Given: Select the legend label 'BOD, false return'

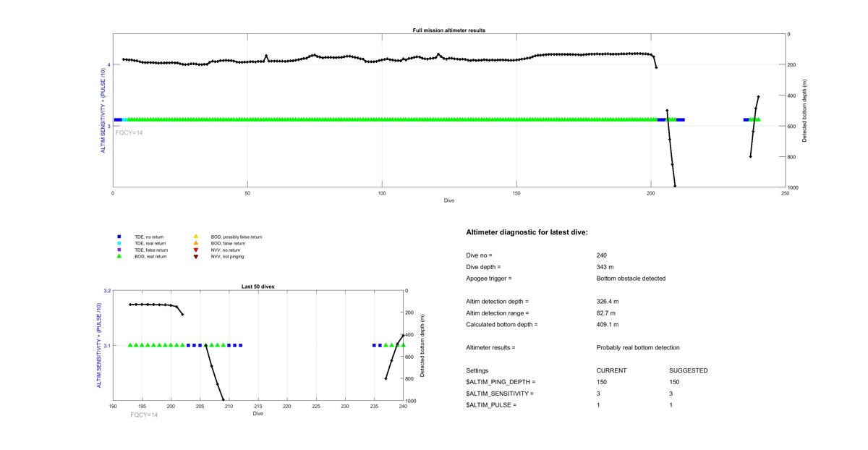Looking at the screenshot, I should 228,243.
